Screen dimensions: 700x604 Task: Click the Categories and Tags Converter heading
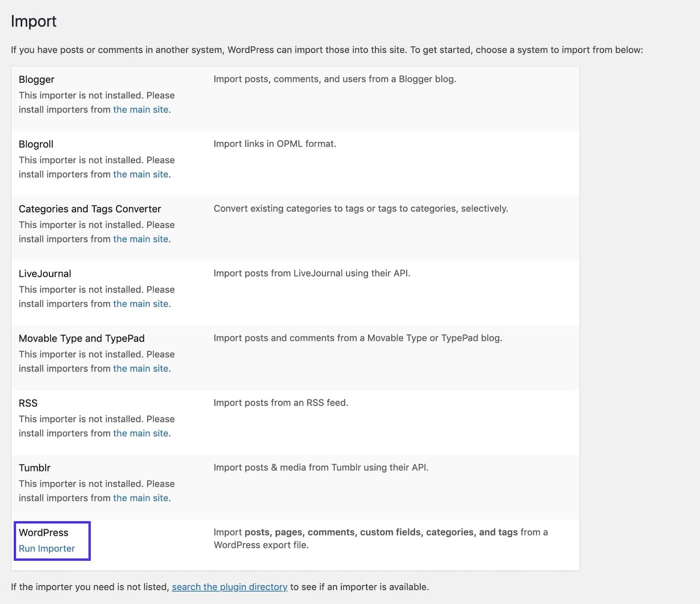coord(90,209)
